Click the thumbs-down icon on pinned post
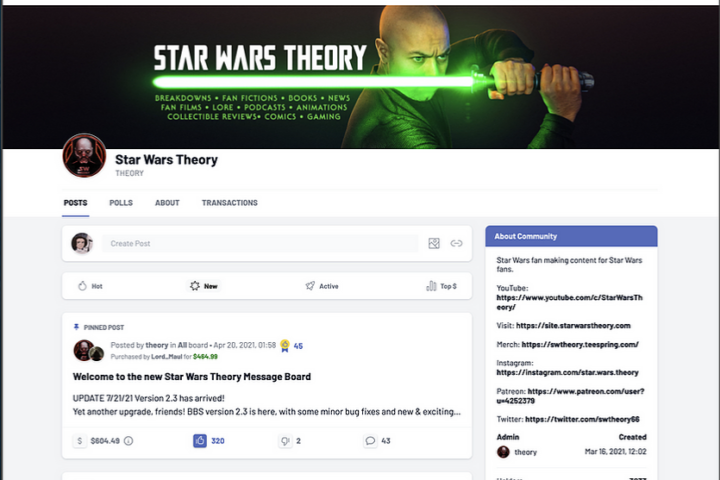The height and width of the screenshot is (480, 720). (285, 441)
